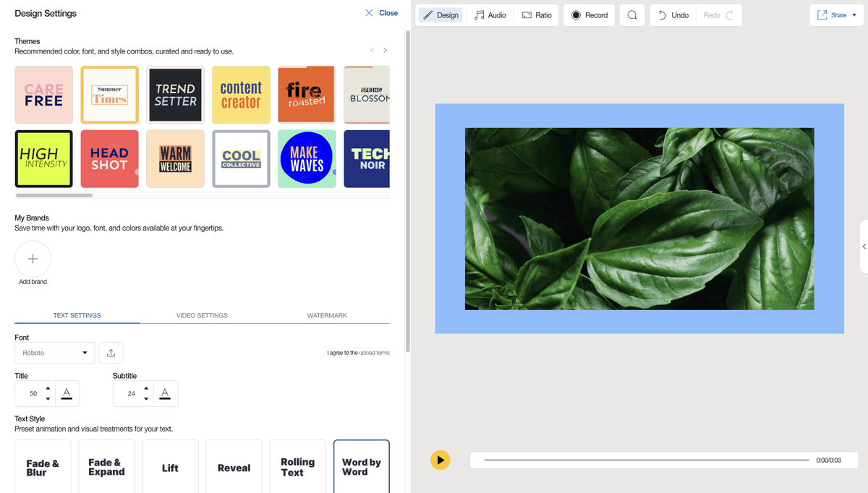Select the Audio tool in top toolbar
Screen dimensions: 868x493
tap(490, 14)
